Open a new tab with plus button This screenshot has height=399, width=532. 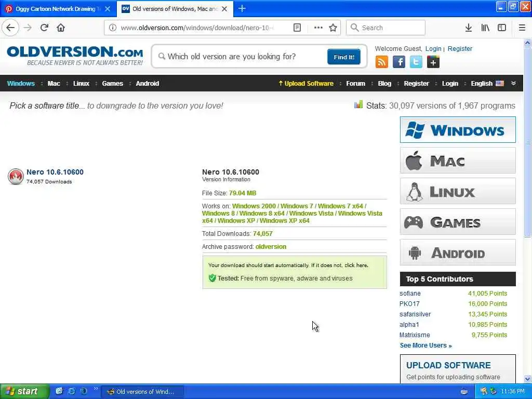[242, 8]
